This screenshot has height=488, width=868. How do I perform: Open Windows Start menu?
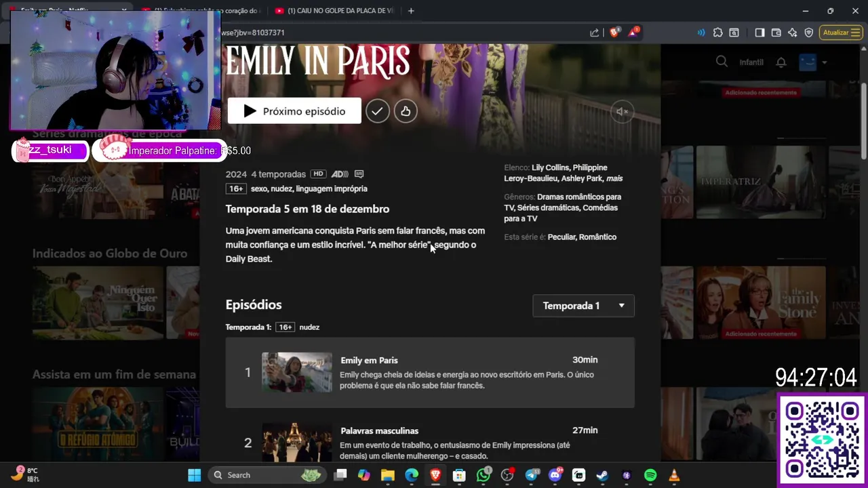(194, 475)
